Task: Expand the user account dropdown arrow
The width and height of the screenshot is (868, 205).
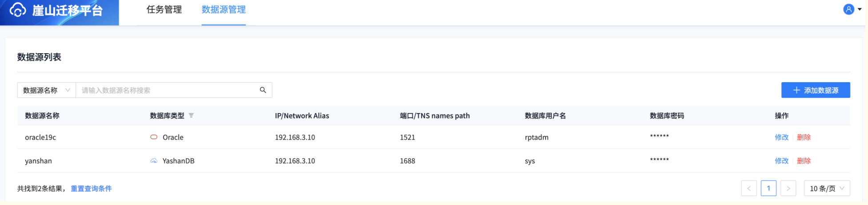Action: (860, 9)
